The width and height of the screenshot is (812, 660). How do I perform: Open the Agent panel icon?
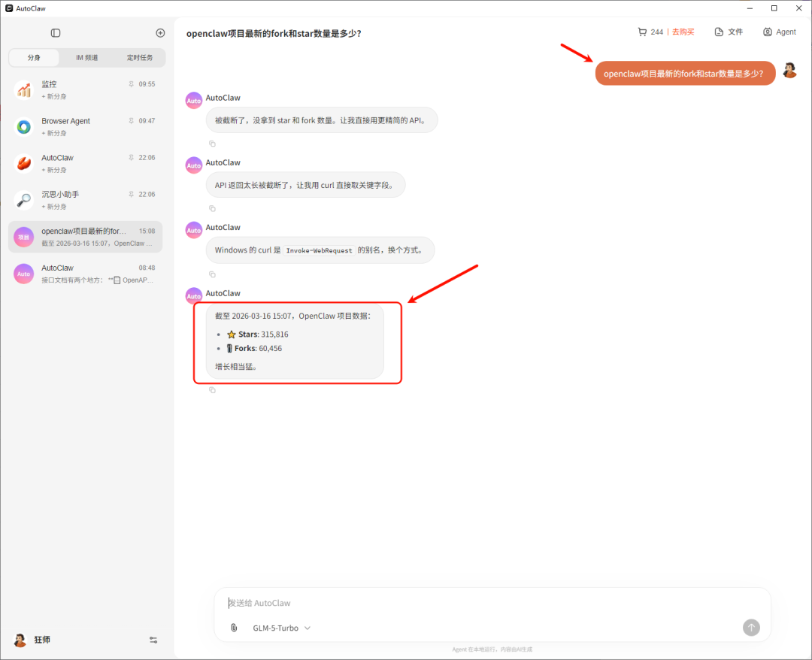tap(768, 32)
